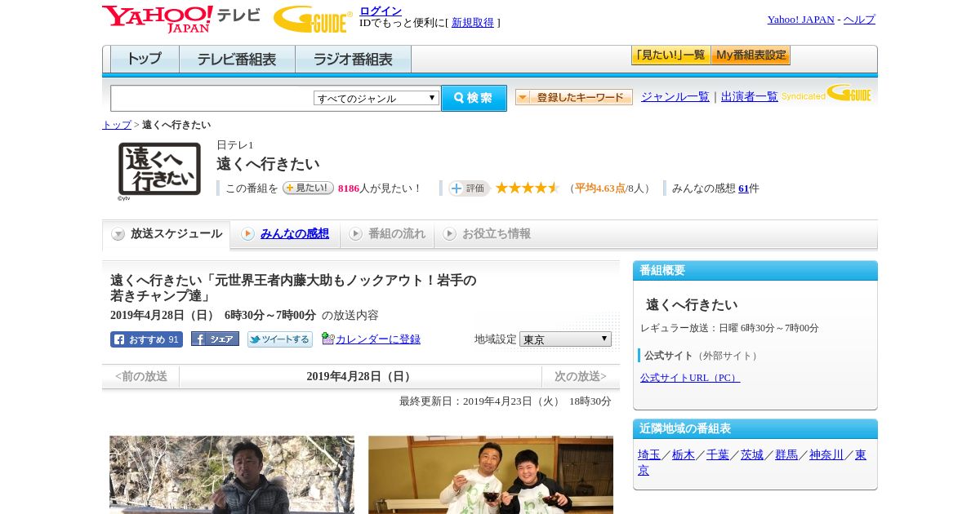Select the ラジオ番組表 navigation tab
Screen dimensions: 980x514
353,60
